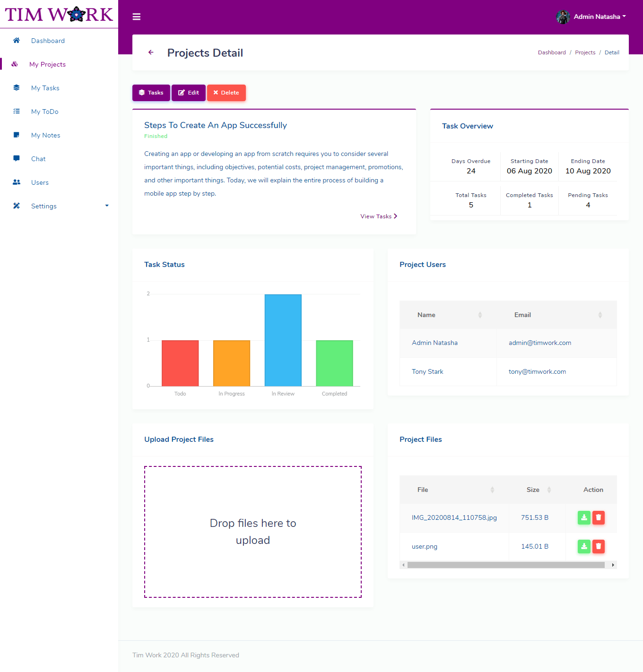The image size is (643, 672).
Task: Click the 145.01 B size value
Action: (x=535, y=546)
